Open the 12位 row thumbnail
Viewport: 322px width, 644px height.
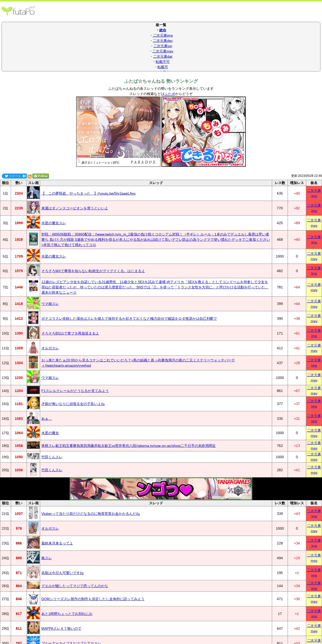33,362
